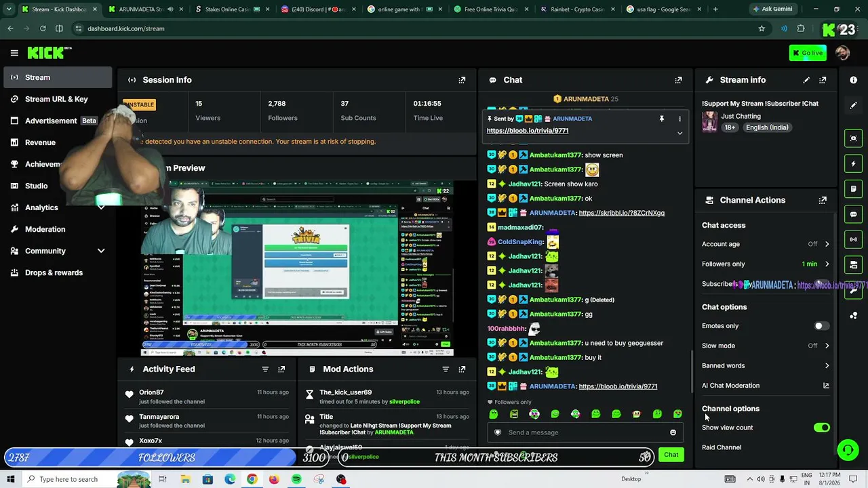The width and height of the screenshot is (868, 488).
Task: Click silverpolice moderator name in Mod Actions
Action: click(x=404, y=402)
